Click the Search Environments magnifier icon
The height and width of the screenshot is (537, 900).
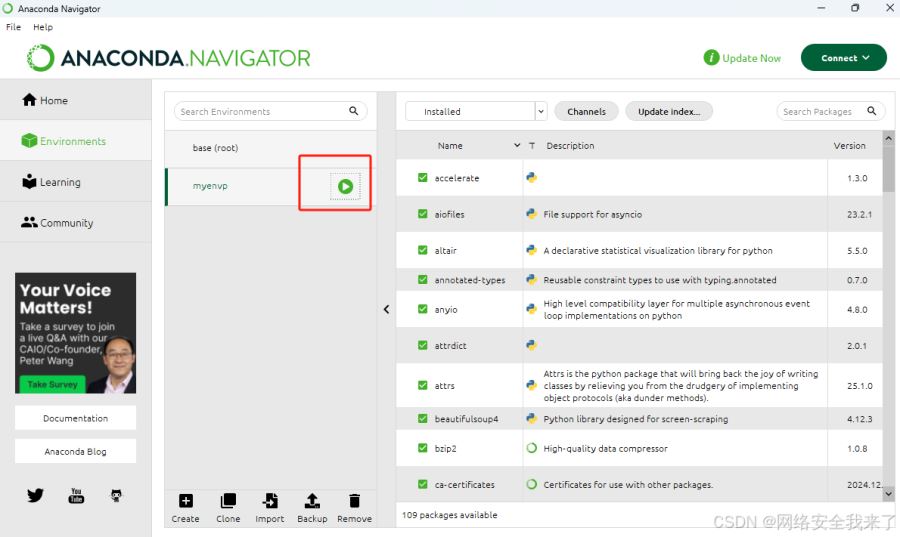[354, 111]
